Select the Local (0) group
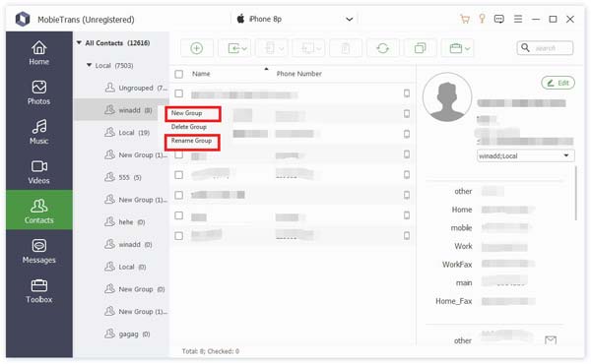 tap(125, 267)
